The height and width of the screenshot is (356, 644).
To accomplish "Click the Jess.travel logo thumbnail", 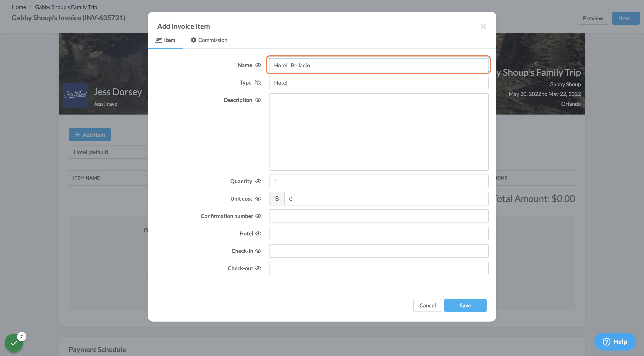I will [75, 95].
